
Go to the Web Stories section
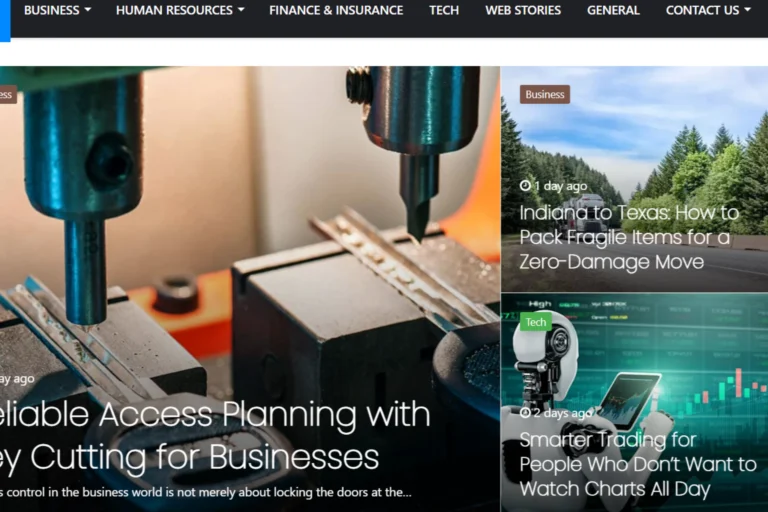(523, 10)
